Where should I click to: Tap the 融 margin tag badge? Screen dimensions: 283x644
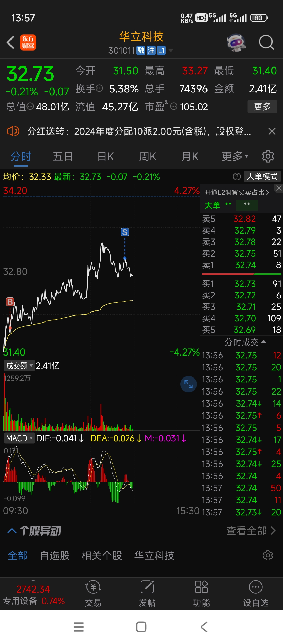coord(141,50)
